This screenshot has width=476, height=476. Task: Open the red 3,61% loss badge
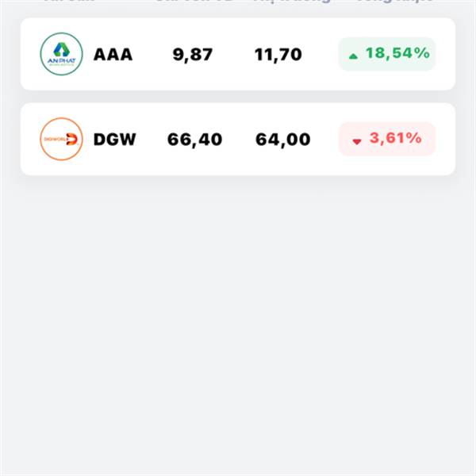click(x=387, y=139)
